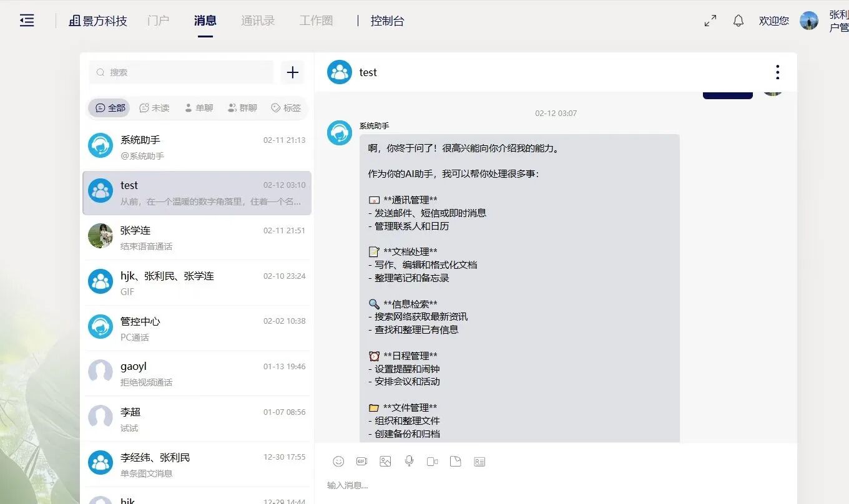
Task: Open notifications via the bell icon
Action: point(739,21)
